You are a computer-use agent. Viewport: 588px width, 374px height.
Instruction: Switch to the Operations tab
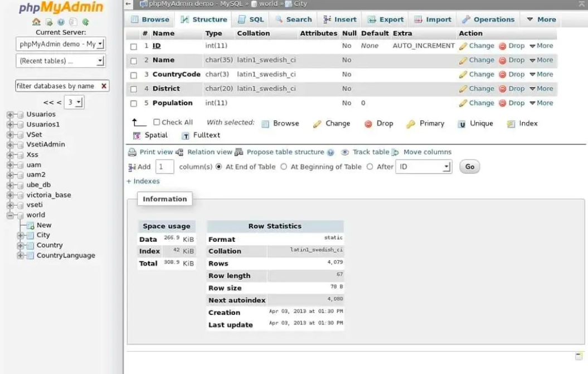[x=488, y=20]
